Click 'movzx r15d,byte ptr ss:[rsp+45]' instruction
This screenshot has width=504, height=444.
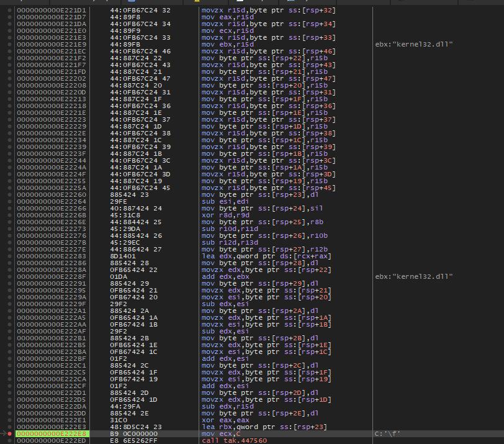[268, 188]
